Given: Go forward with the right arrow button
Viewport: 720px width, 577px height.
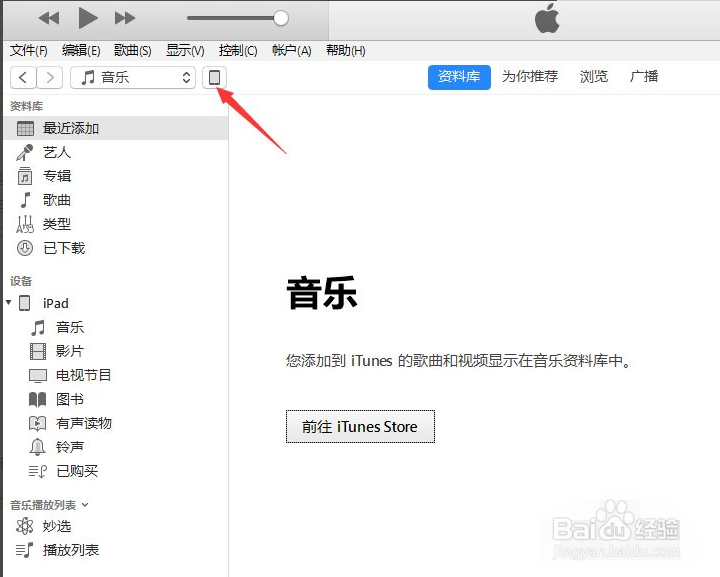Looking at the screenshot, I should tap(50, 77).
